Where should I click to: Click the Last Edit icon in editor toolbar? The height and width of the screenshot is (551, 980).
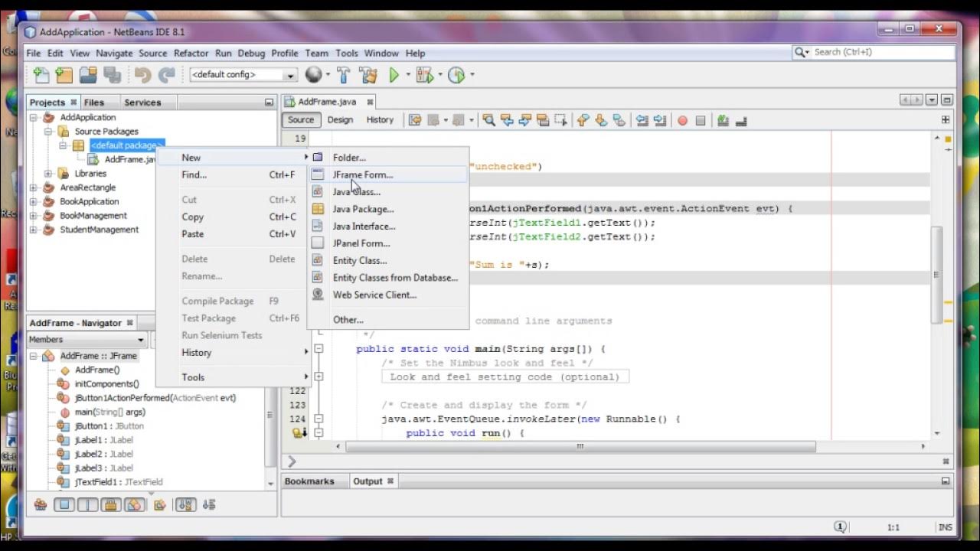(x=415, y=120)
